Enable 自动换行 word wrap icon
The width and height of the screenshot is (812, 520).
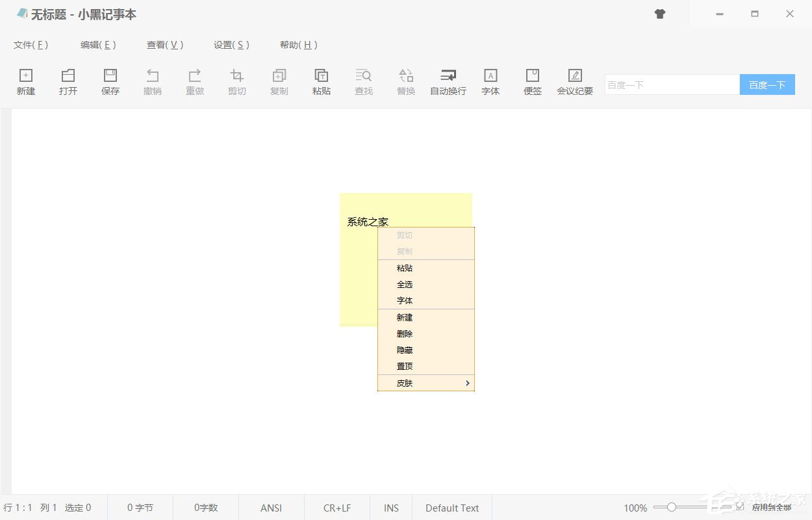coord(448,81)
